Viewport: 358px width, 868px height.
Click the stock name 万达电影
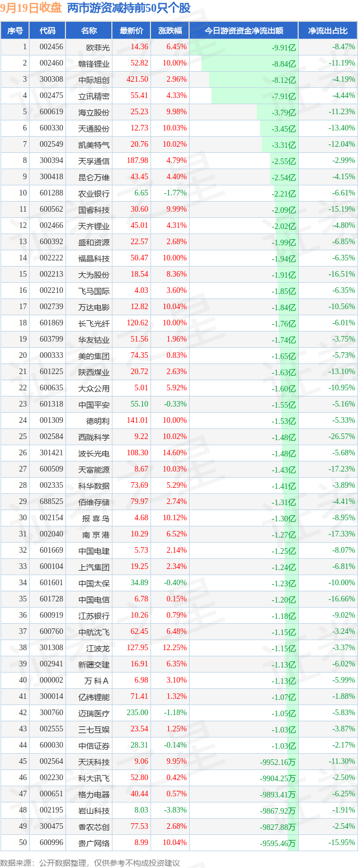click(x=94, y=307)
